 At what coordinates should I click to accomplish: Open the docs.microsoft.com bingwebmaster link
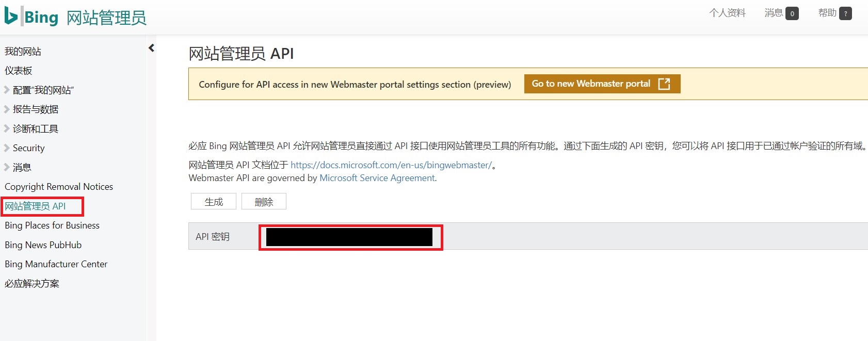[391, 165]
